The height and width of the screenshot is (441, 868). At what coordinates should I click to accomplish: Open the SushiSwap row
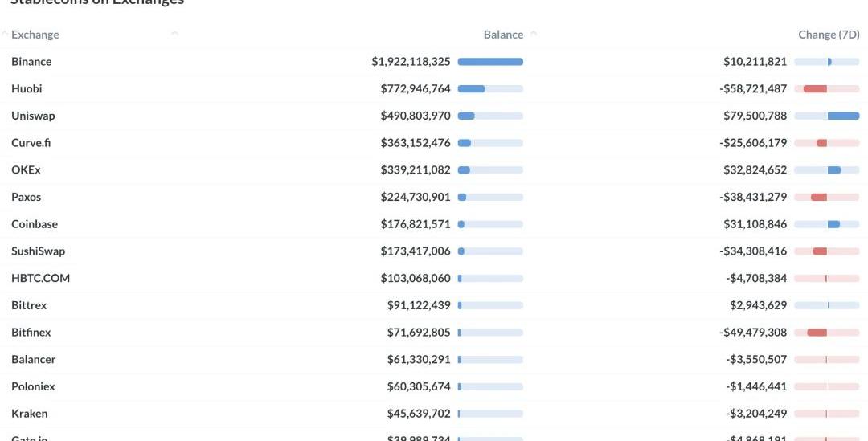[38, 251]
